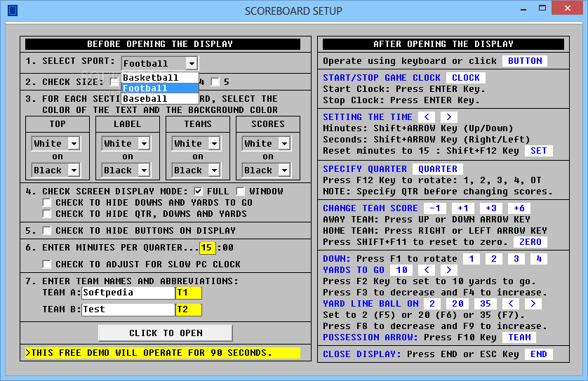Click the Team B abbreviation T2 field

click(189, 309)
